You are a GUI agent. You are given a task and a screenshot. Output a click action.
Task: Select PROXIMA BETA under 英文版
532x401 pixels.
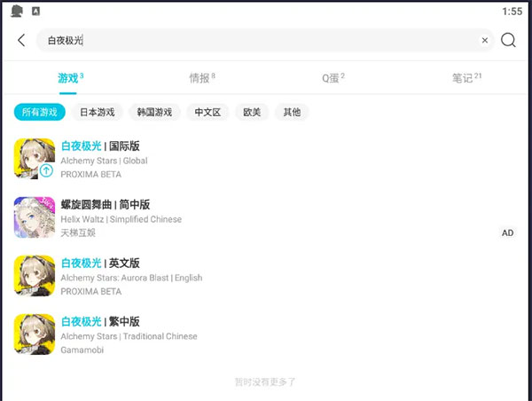point(91,292)
